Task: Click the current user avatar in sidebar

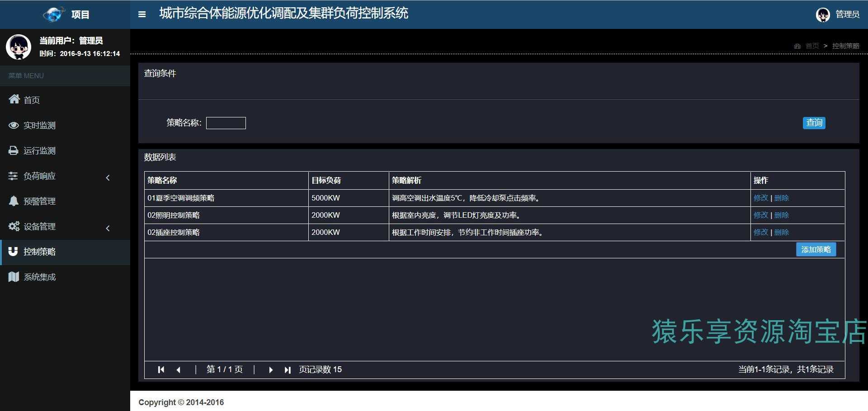Action: [19, 47]
